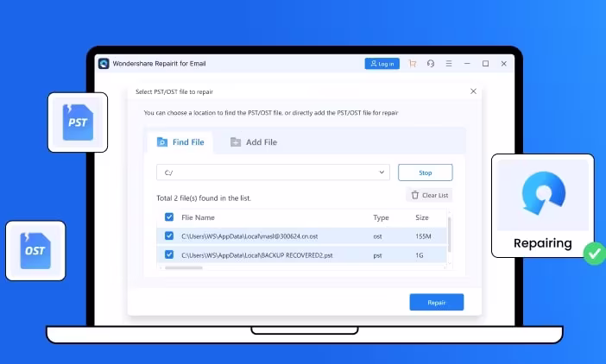
Task: Click the 155M size value
Action: (x=423, y=236)
